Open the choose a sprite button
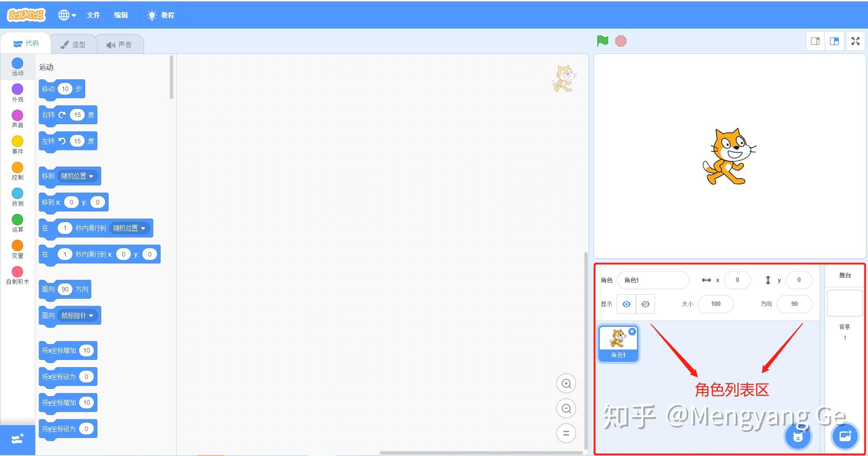The height and width of the screenshot is (456, 868). coord(798,437)
